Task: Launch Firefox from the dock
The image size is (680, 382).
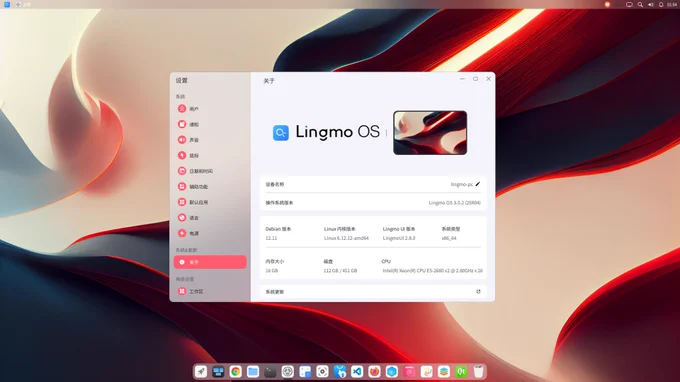Action: click(x=374, y=372)
